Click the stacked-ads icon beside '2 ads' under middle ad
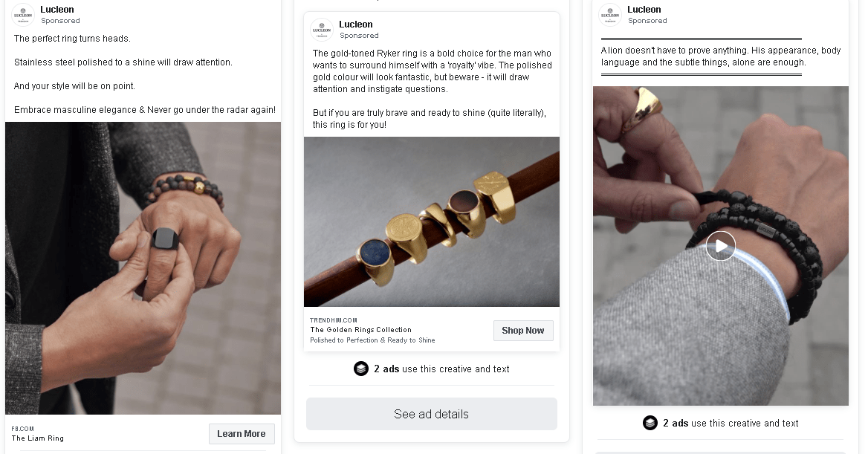Screen dimensions: 868x454 [361, 369]
